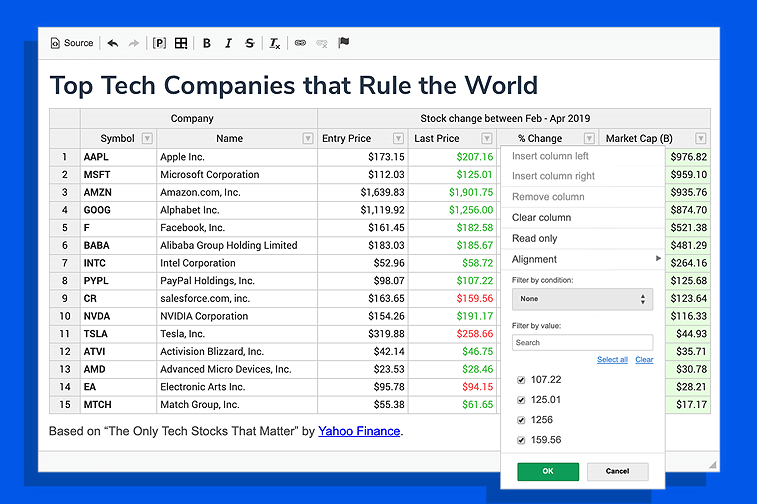Uncheck the 125.01 filter value
Image resolution: width=757 pixels, height=504 pixels.
(521, 400)
